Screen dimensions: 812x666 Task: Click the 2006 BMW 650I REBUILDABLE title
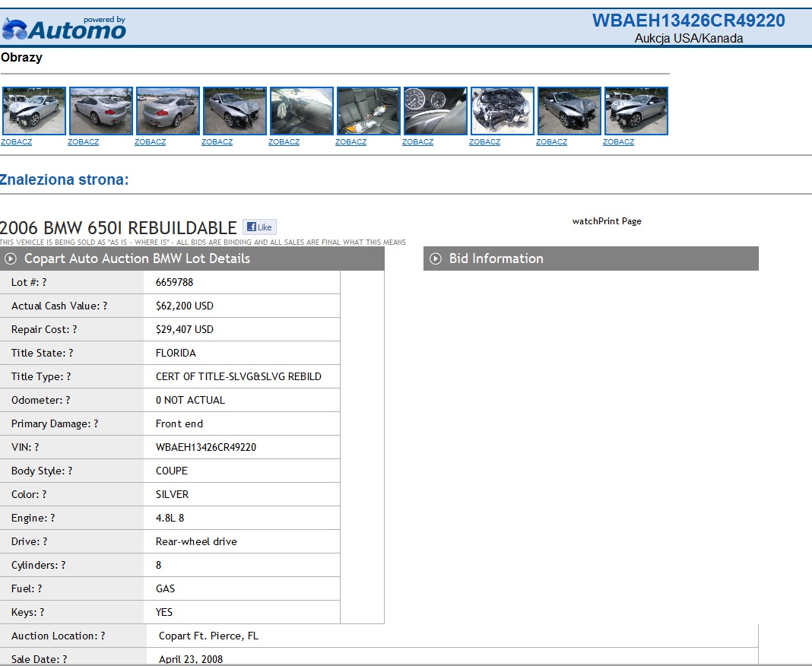pos(118,228)
